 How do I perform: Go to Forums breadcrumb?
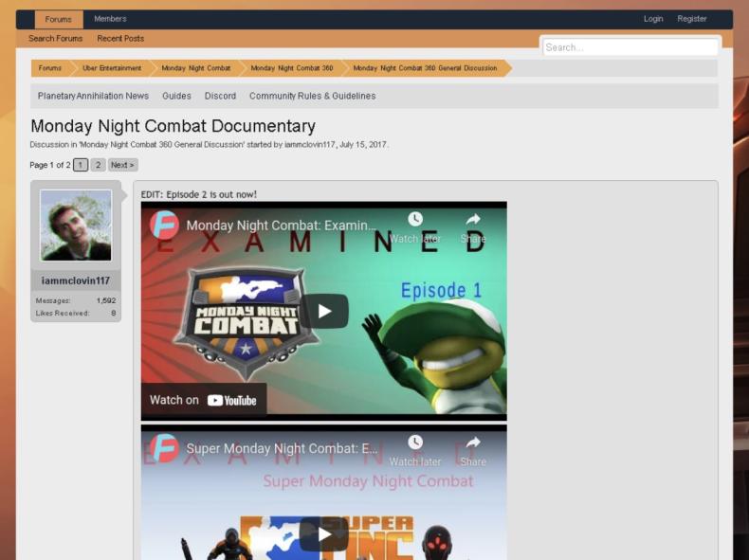click(x=49, y=68)
